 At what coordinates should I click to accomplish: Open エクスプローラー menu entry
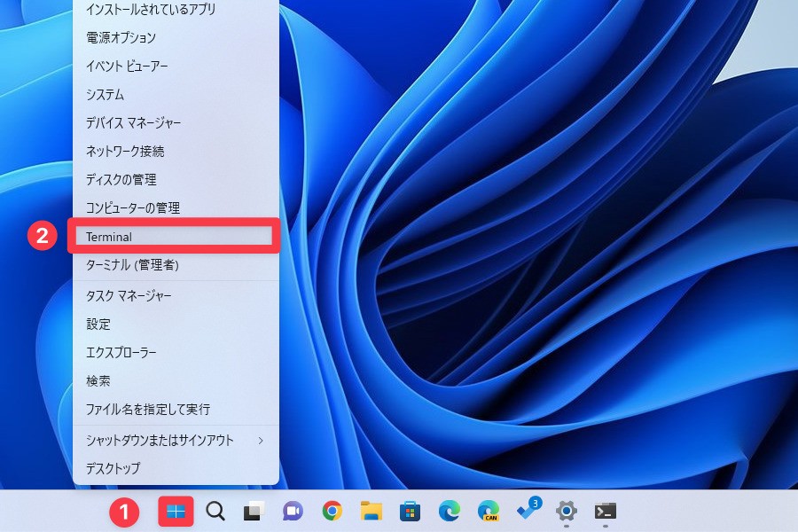176,352
